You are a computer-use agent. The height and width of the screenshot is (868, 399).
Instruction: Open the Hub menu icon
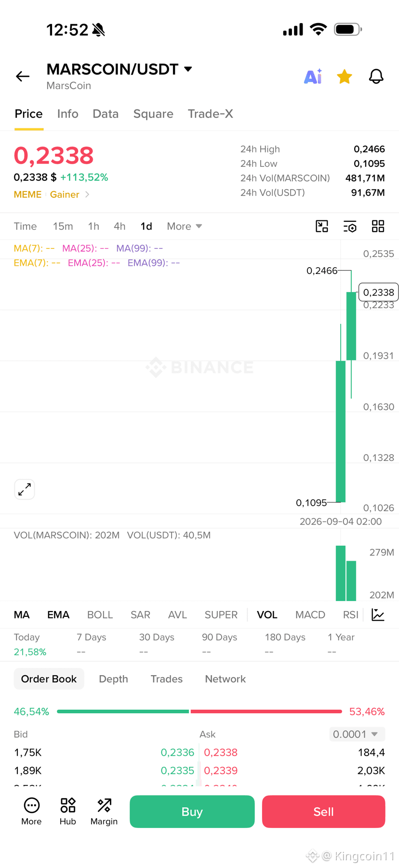click(68, 812)
